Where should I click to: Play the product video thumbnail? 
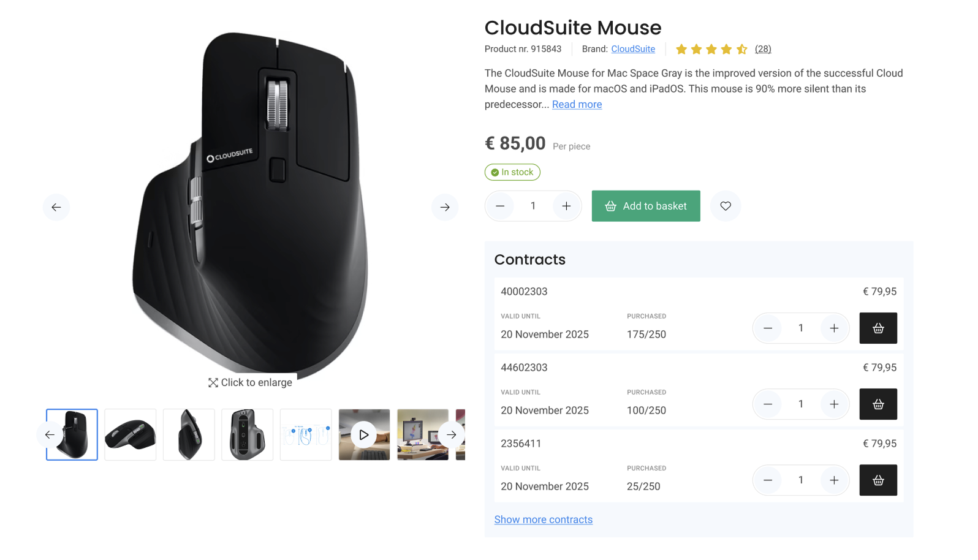point(364,435)
